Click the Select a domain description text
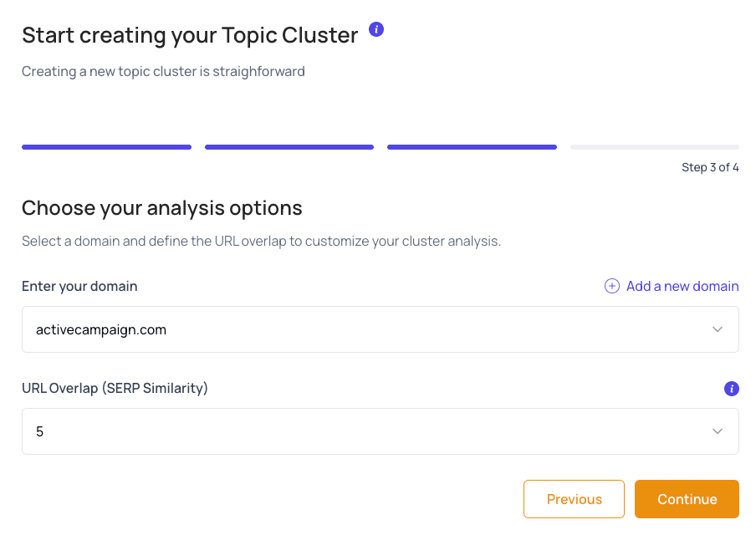Screen dimensions: 756x535 [261, 242]
